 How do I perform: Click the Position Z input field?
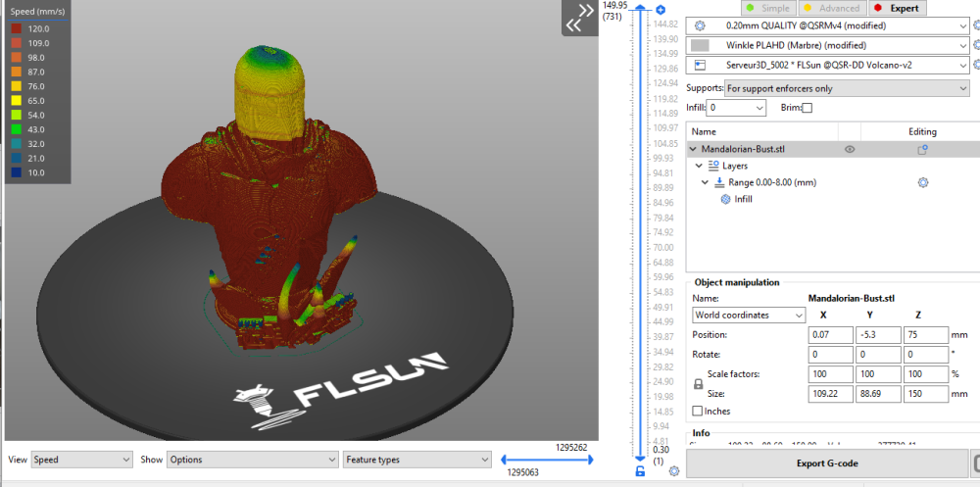926,334
